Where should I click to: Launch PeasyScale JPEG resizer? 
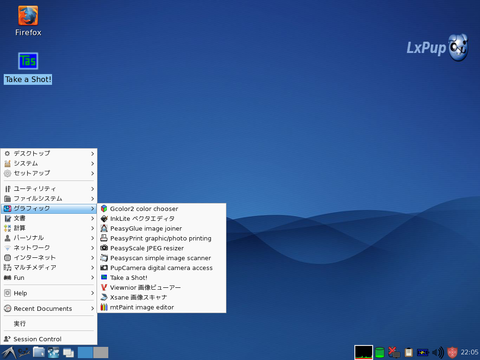click(161, 248)
